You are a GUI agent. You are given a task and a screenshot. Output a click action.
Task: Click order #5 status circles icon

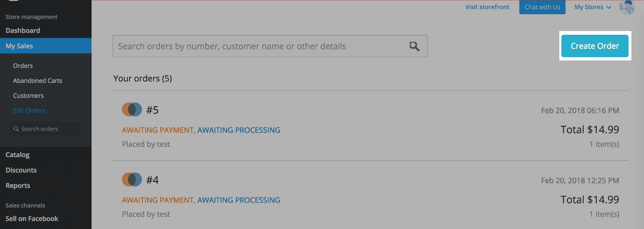(x=132, y=110)
